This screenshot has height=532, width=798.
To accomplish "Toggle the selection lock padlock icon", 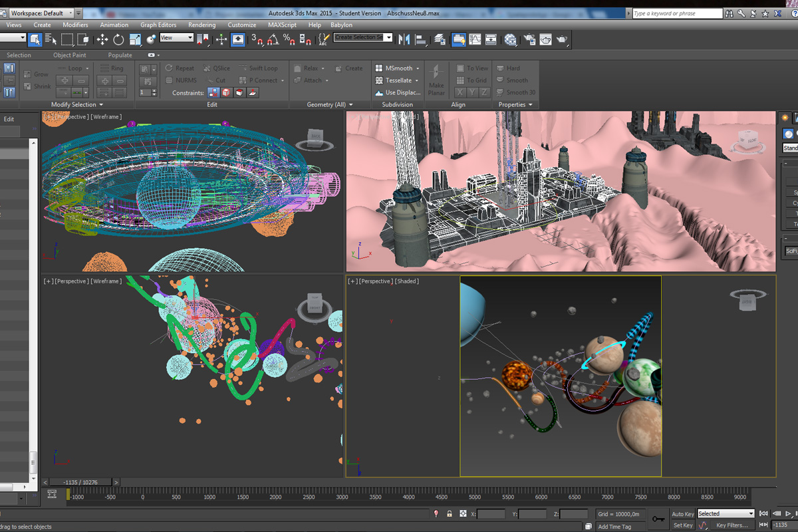I will click(450, 514).
